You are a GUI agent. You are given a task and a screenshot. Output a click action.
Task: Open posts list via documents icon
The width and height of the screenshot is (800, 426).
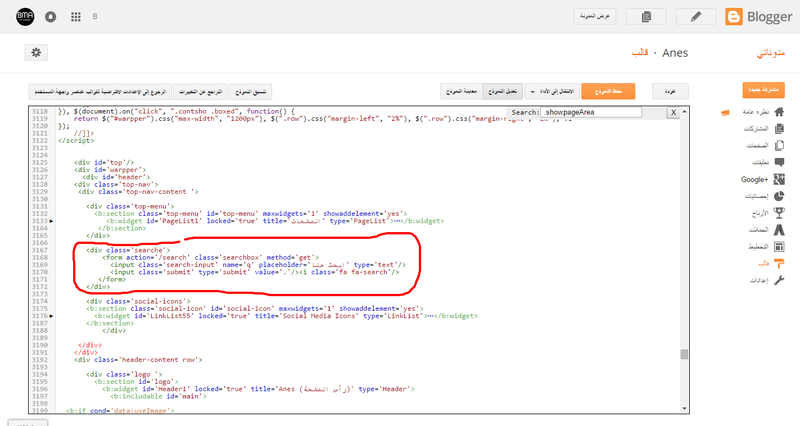[646, 17]
